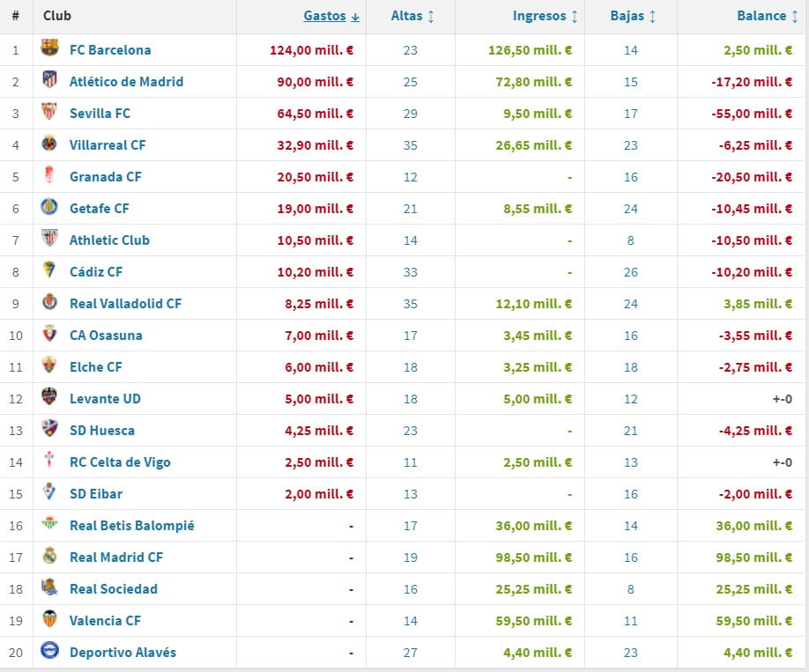Click the Atlético de Madrid crest
This screenshot has width=809, height=672.
[49, 79]
